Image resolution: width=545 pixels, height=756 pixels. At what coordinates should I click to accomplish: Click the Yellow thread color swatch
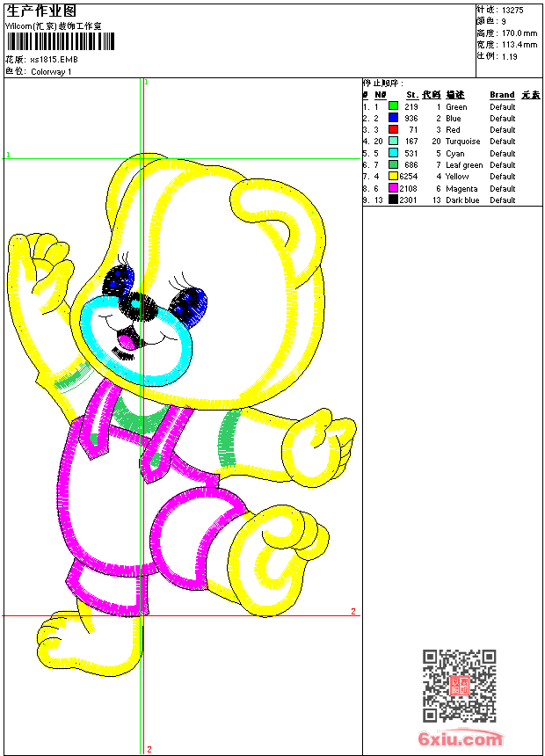coord(393,176)
